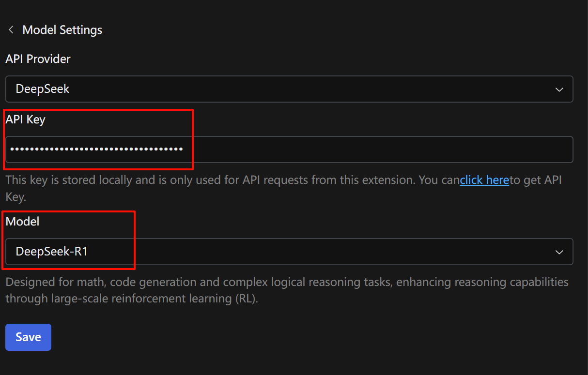Click the masked dots in the API Key field
Viewport: 588px width, 375px height.
pyautogui.click(x=96, y=150)
